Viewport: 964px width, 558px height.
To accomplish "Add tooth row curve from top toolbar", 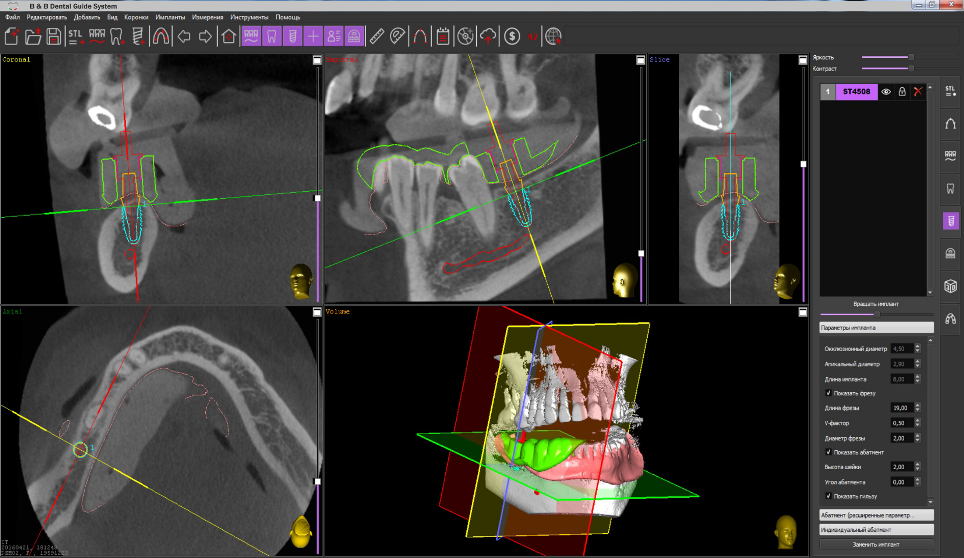I will [97, 36].
